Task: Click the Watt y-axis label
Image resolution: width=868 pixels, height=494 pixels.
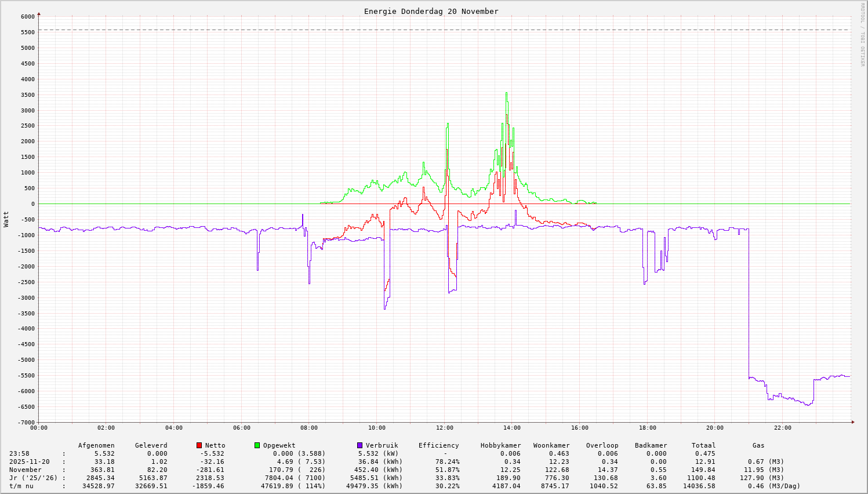Action: coord(6,219)
